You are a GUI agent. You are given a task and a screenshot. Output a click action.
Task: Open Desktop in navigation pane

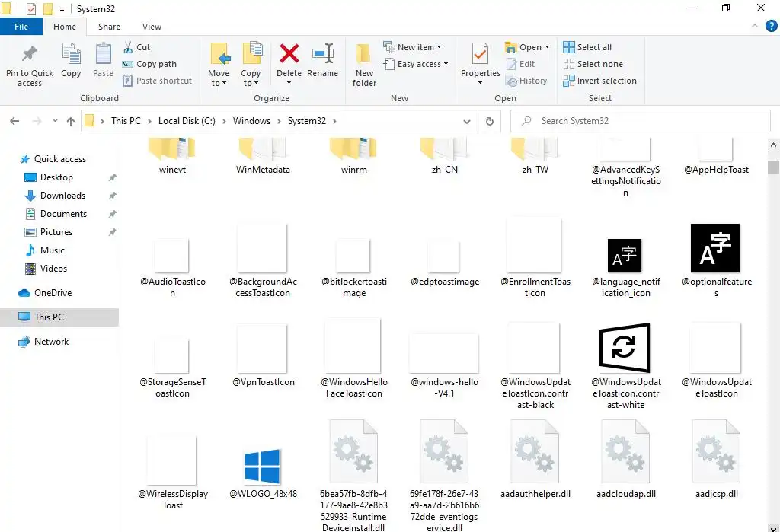point(56,177)
